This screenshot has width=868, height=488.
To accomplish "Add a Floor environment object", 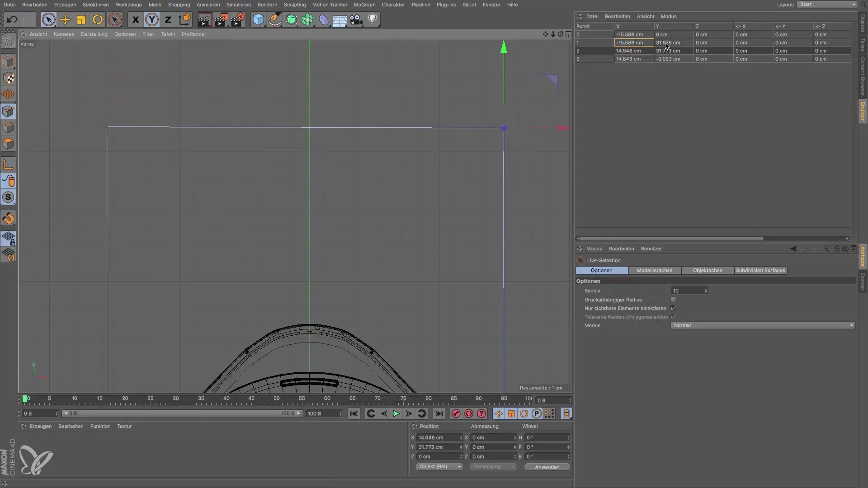I will pyautogui.click(x=340, y=20).
